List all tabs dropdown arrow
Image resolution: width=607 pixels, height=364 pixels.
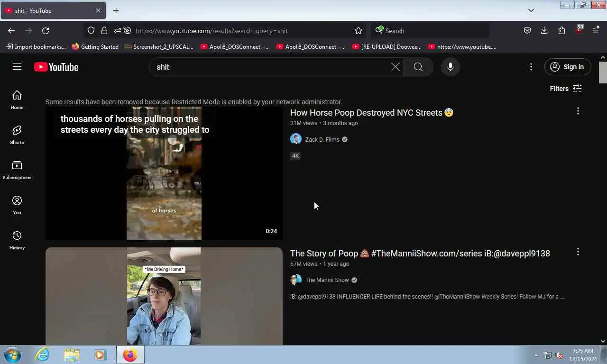pos(531,10)
